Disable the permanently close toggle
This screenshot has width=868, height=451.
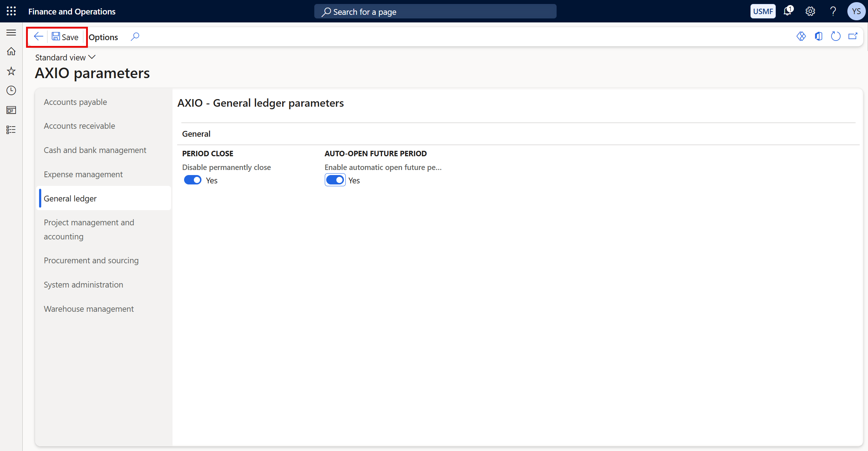click(x=192, y=180)
